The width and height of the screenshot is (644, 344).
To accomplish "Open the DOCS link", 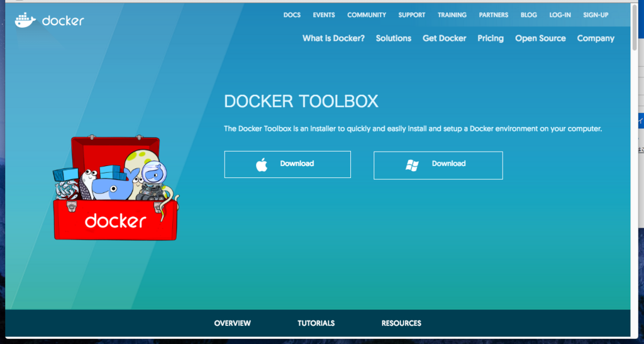I will pos(292,14).
